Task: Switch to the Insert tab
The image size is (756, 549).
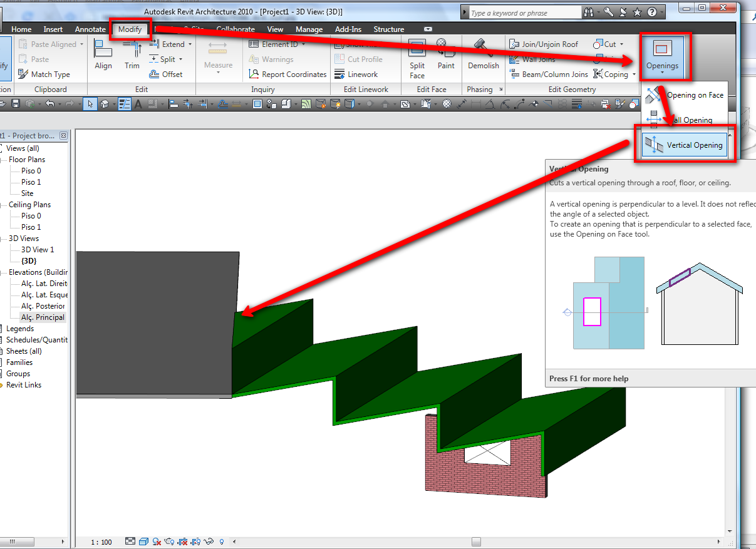Action: (53, 29)
